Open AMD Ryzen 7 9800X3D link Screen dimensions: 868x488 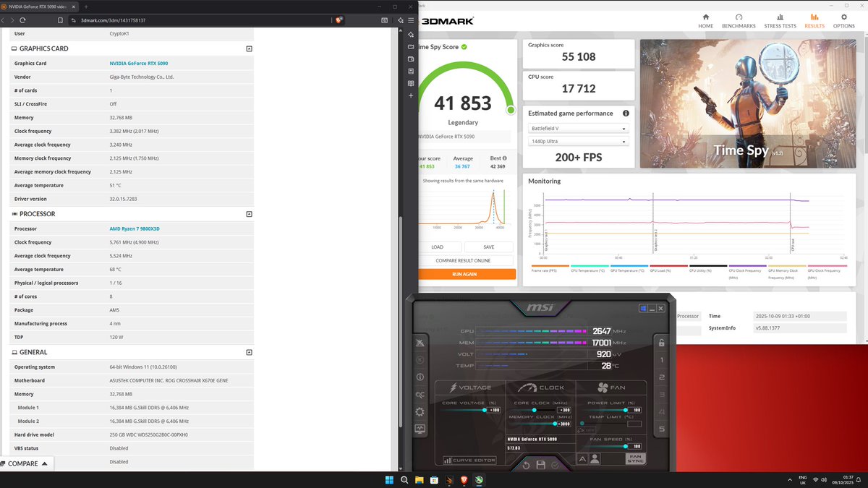click(135, 228)
